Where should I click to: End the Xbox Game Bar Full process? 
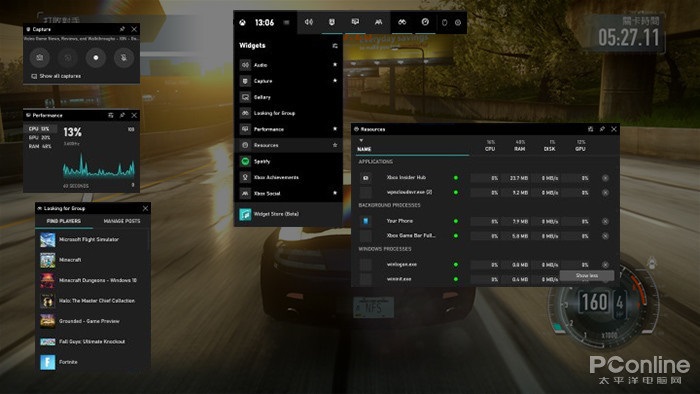coord(605,236)
